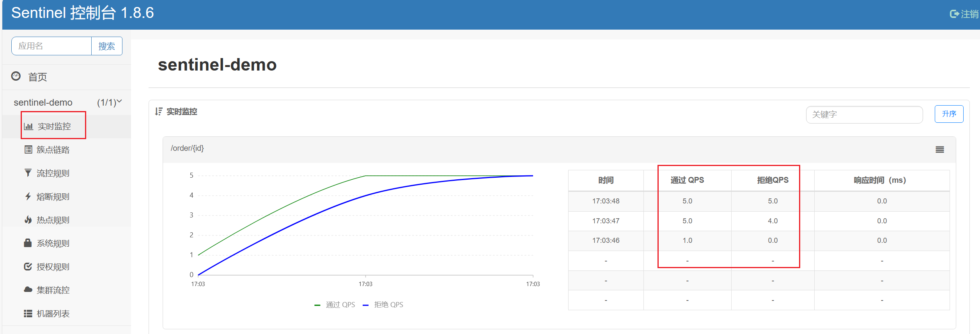The image size is (980, 334).
Task: Open the /order/{id} chart hamburger menu
Action: (940, 150)
